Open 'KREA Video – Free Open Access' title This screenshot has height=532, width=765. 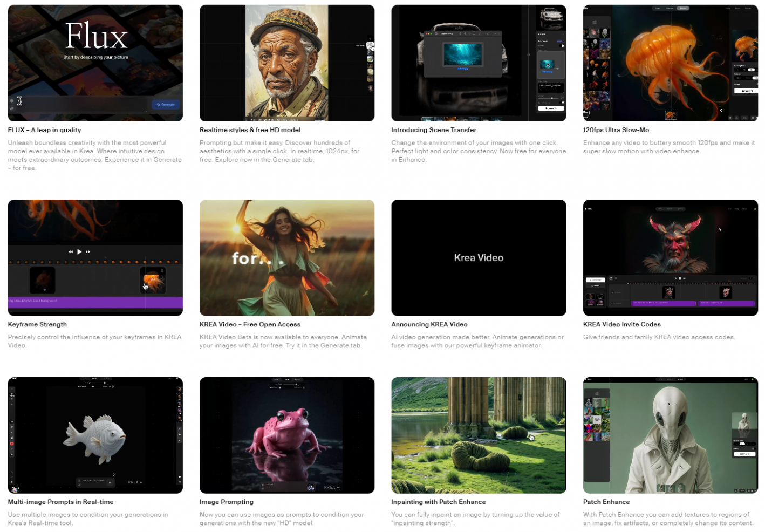(x=250, y=324)
